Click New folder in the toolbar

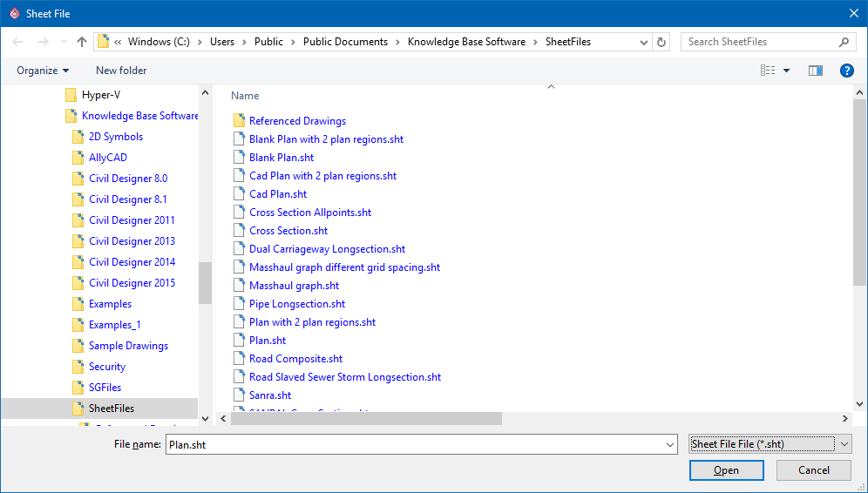(121, 71)
